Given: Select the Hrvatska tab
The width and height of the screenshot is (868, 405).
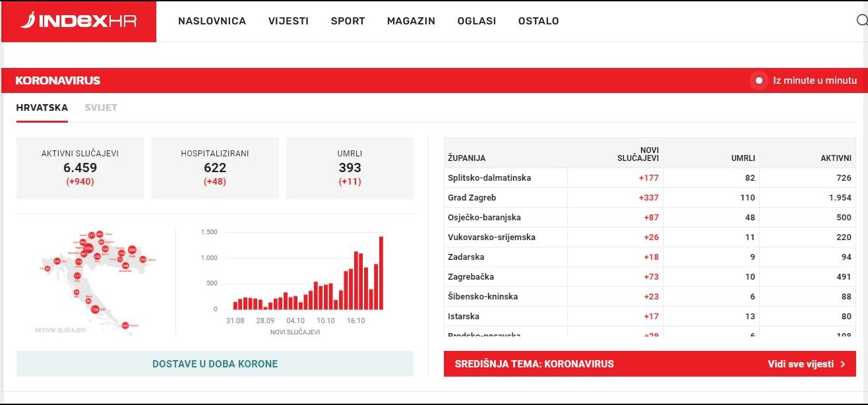Looking at the screenshot, I should [x=42, y=108].
